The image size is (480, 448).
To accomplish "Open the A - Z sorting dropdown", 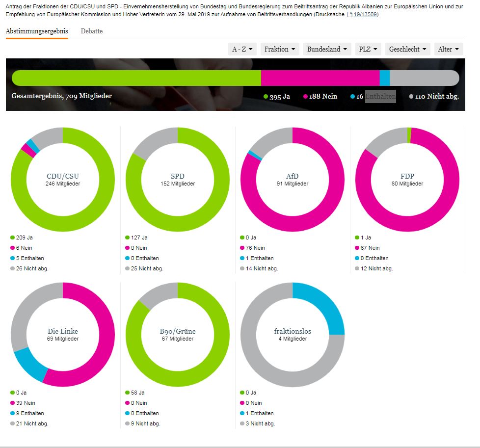I will 242,49.
